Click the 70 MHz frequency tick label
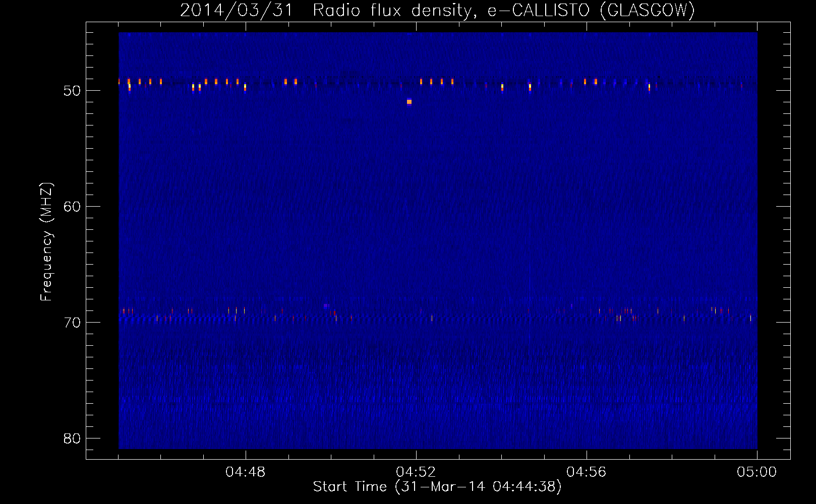816x504 pixels. click(72, 323)
